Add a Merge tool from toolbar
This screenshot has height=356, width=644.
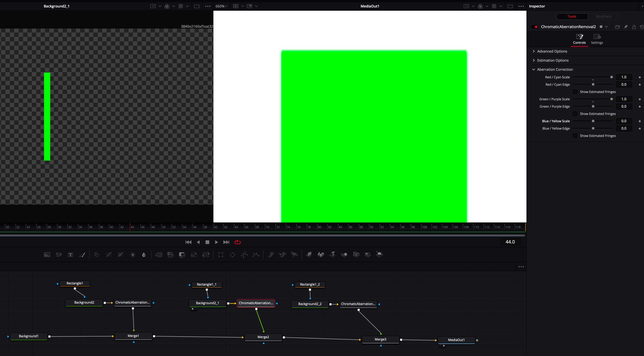(159, 254)
